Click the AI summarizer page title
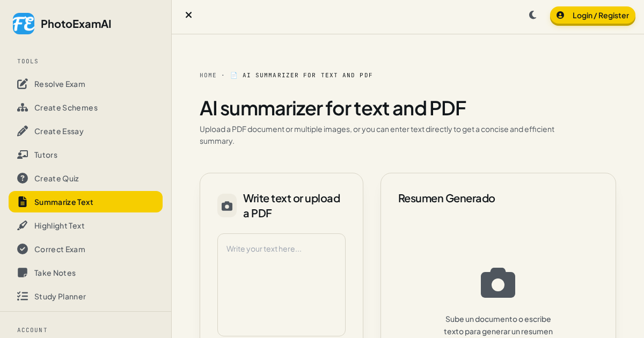Viewport: 644px width, 338px height. pyautogui.click(x=333, y=108)
